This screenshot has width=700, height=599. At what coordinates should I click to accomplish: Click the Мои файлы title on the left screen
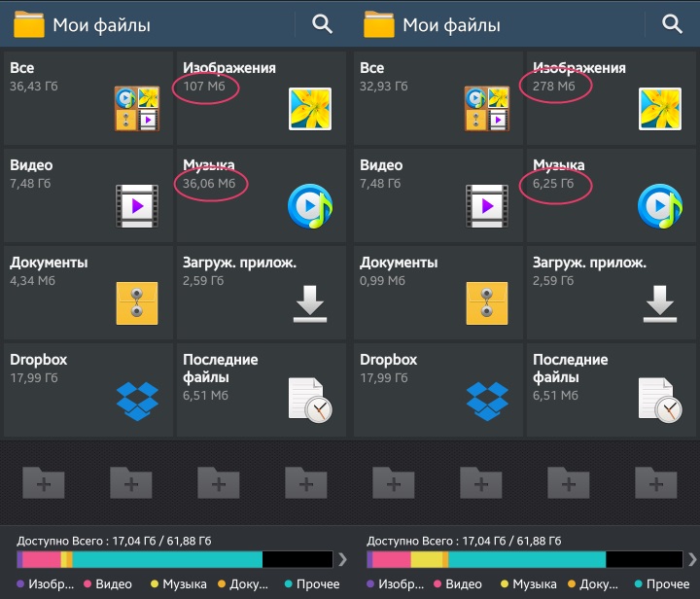click(x=101, y=25)
